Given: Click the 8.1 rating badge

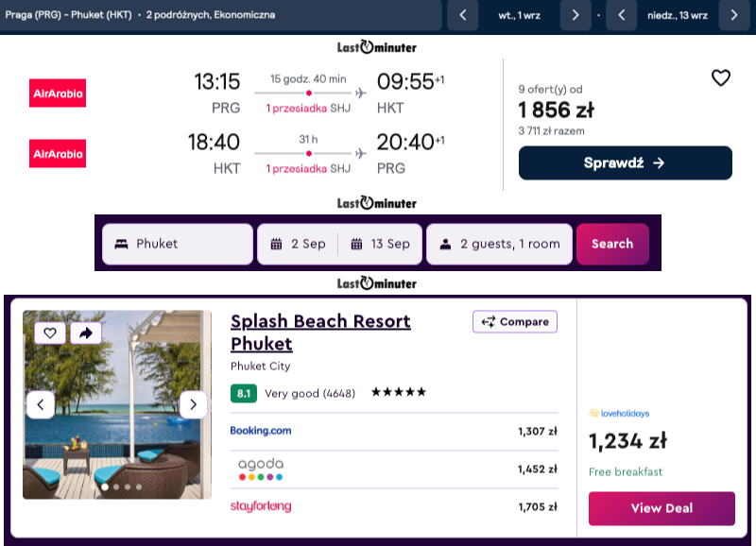Looking at the screenshot, I should click(x=244, y=393).
